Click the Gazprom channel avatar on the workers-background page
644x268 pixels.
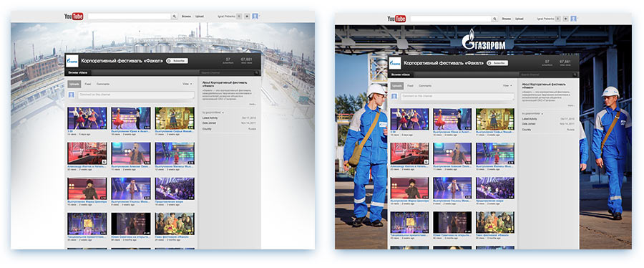point(395,63)
